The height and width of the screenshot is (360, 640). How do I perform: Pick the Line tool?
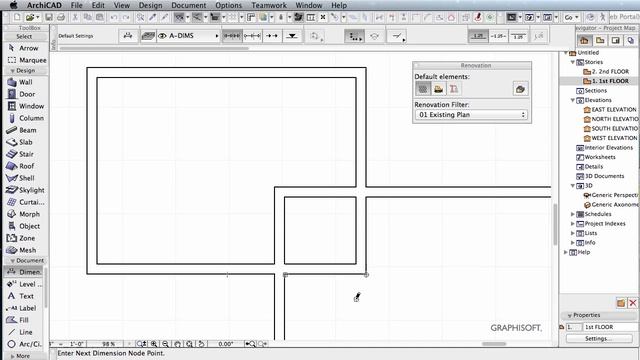click(20, 332)
